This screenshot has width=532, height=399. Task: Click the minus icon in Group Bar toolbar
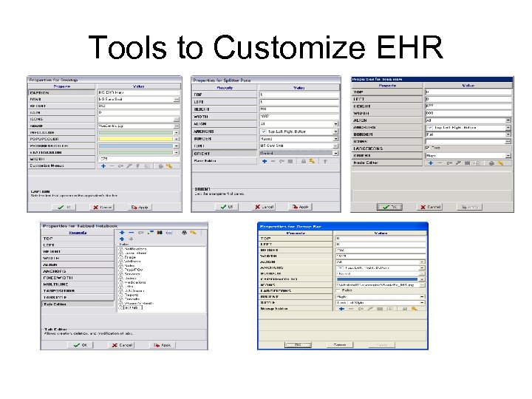[x=351, y=309]
